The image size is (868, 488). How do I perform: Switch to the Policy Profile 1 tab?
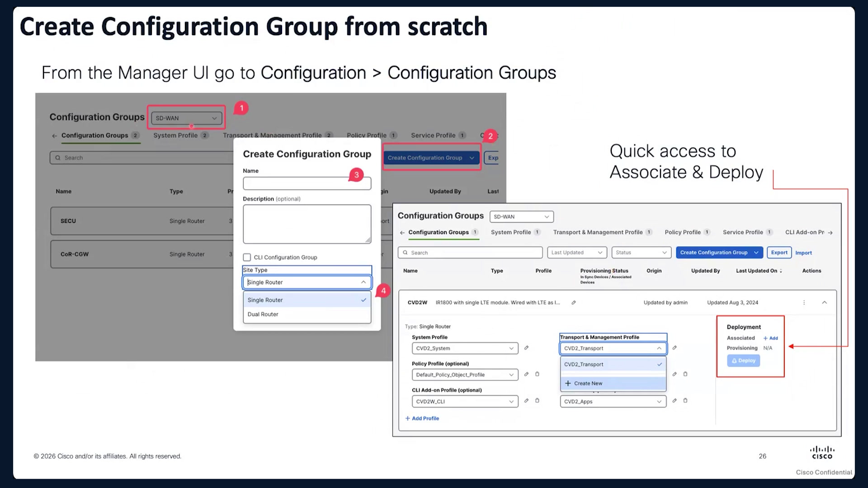(x=687, y=232)
